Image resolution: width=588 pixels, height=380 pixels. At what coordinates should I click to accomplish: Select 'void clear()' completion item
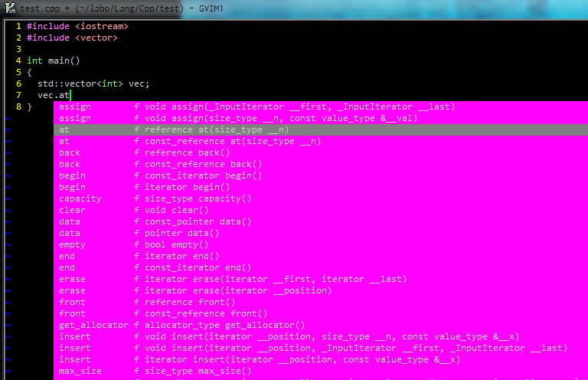click(x=321, y=210)
